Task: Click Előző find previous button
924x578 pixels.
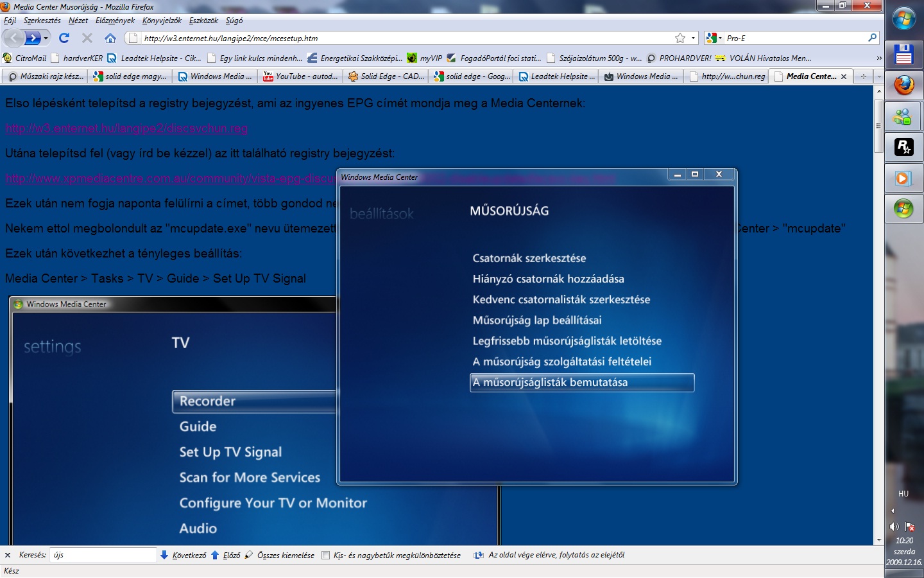Action: pos(226,555)
